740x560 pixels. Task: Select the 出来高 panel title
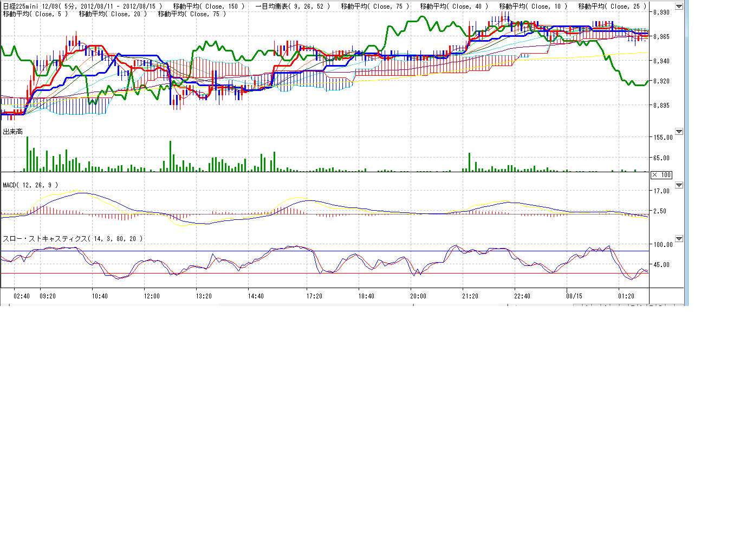coord(12,132)
